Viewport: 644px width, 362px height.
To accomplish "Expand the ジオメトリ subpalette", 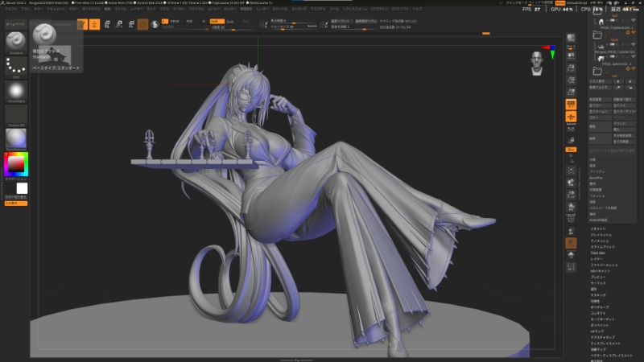I will pos(599,228).
